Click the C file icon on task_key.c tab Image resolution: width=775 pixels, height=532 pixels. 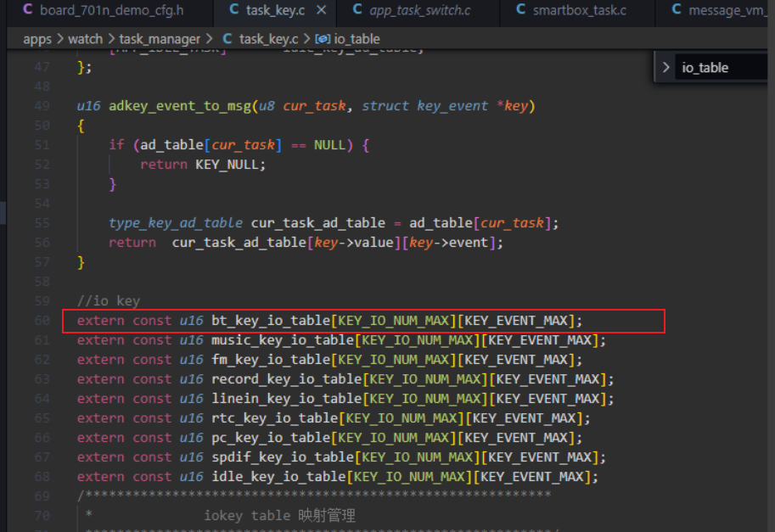pyautogui.click(x=234, y=9)
